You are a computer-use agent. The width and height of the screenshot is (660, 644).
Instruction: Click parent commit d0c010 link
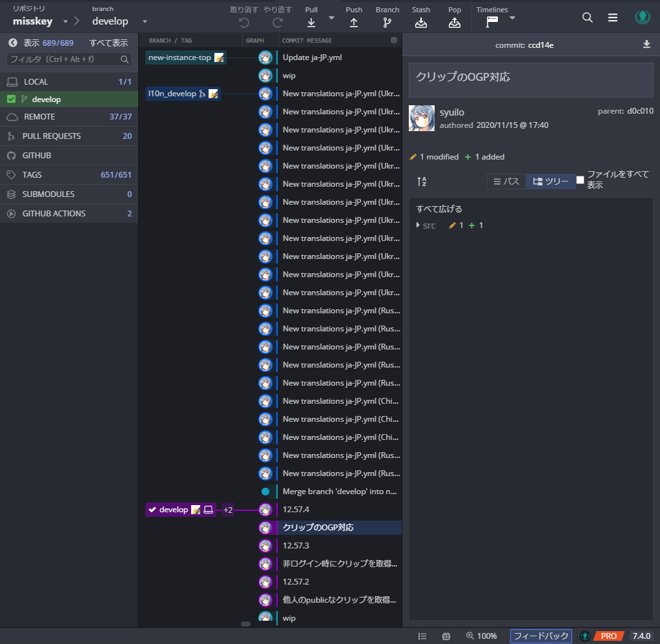pos(640,111)
